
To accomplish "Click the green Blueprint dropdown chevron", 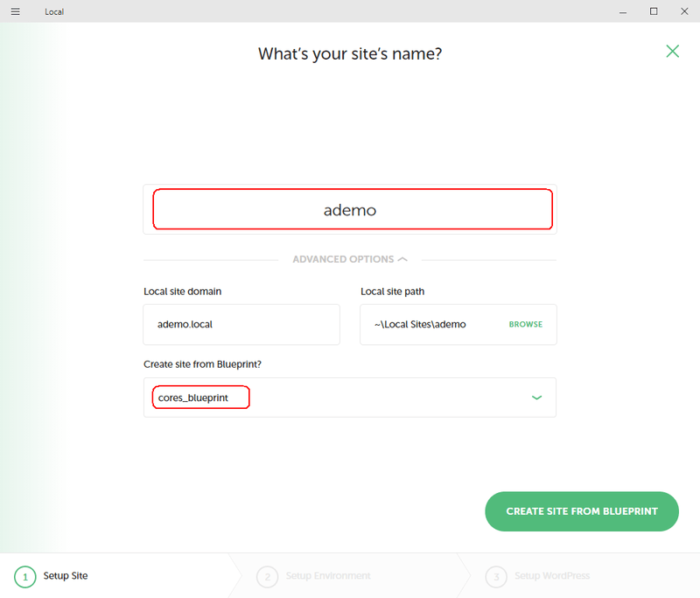I will pos(536,397).
